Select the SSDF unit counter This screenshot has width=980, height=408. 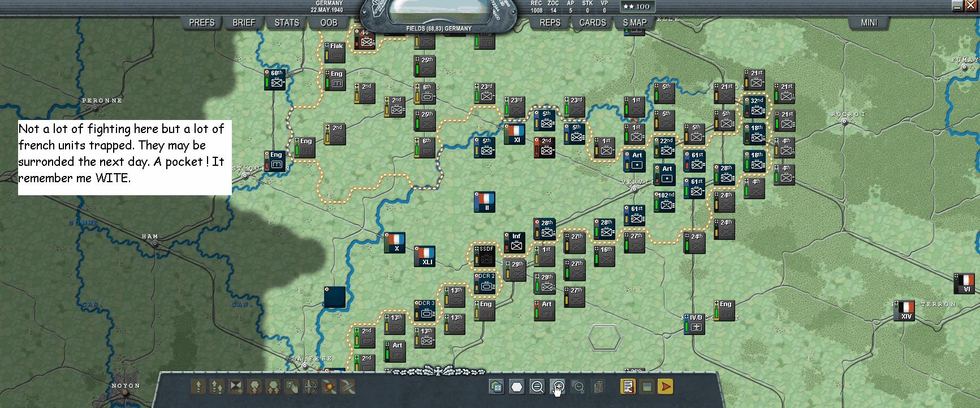click(x=485, y=256)
